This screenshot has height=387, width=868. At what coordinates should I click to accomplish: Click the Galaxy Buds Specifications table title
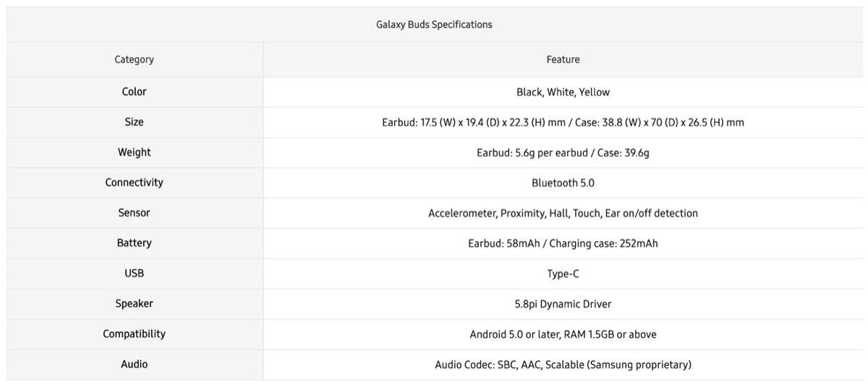(434, 25)
